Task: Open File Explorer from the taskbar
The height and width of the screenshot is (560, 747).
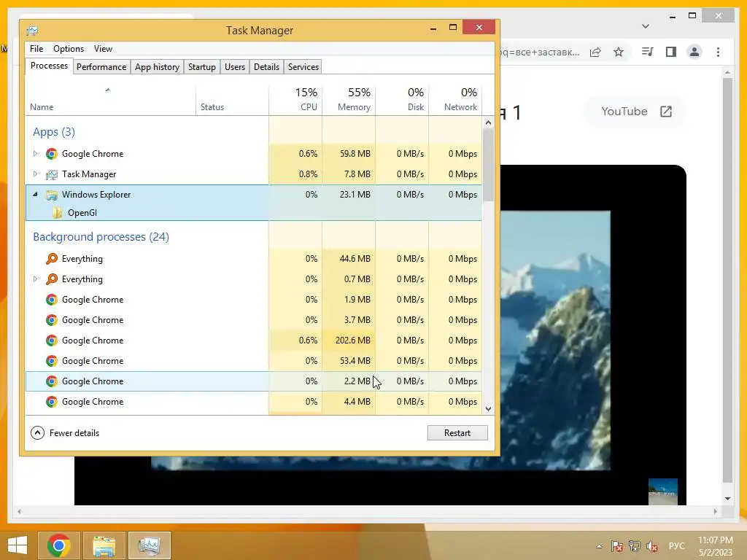Action: click(x=104, y=545)
